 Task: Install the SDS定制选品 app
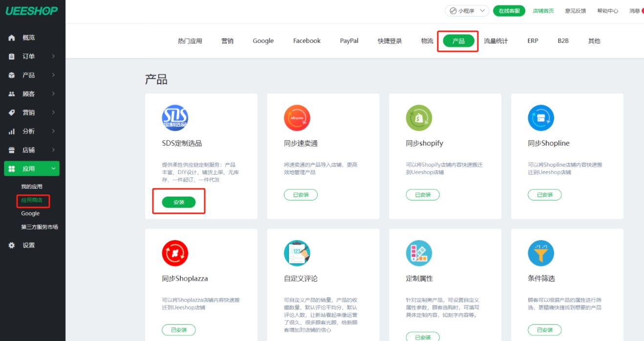click(x=179, y=202)
